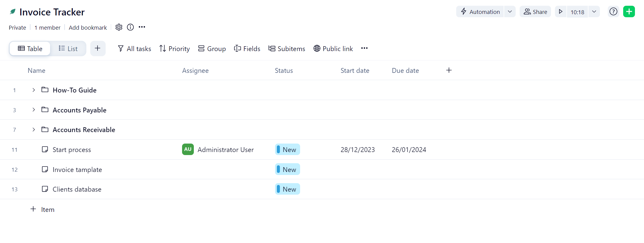The height and width of the screenshot is (243, 644).
Task: Select the Table view tab
Action: point(30,49)
